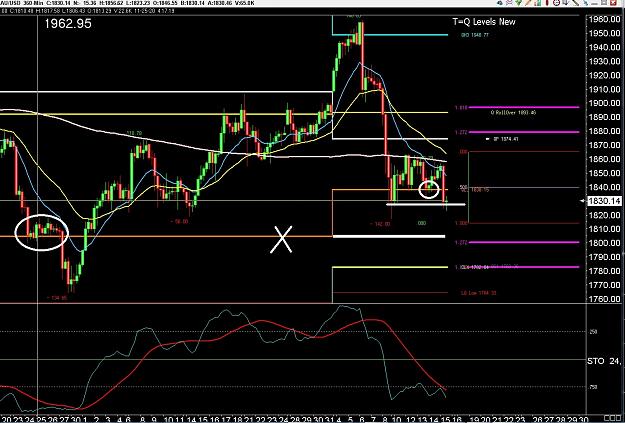The width and height of the screenshot is (625, 423).
Task: Click the 1960.00 price axis label
Action: (604, 19)
